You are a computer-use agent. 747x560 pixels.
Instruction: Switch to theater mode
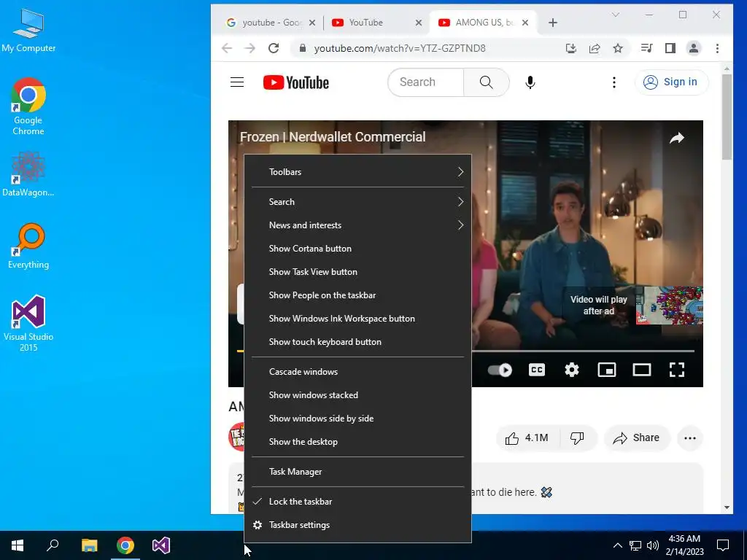[642, 370]
